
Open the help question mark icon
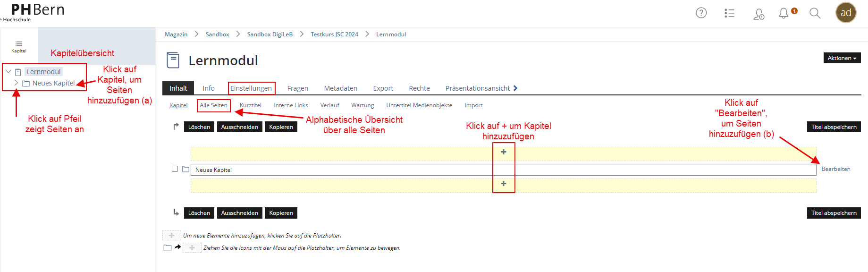[x=701, y=13]
